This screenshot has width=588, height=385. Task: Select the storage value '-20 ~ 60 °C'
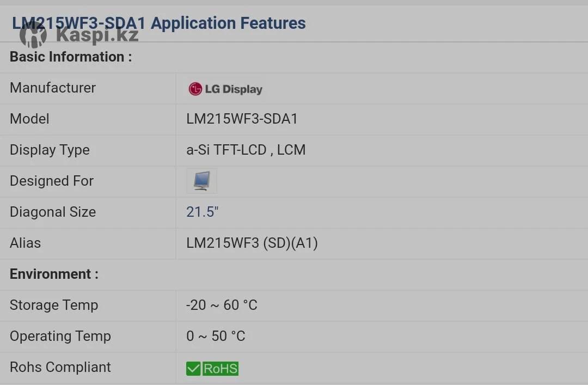pyautogui.click(x=222, y=305)
